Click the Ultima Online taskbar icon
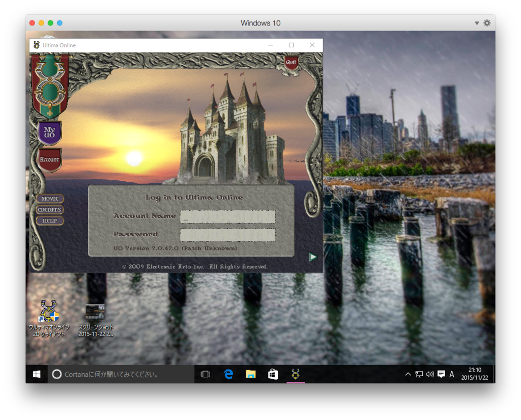 [x=296, y=375]
